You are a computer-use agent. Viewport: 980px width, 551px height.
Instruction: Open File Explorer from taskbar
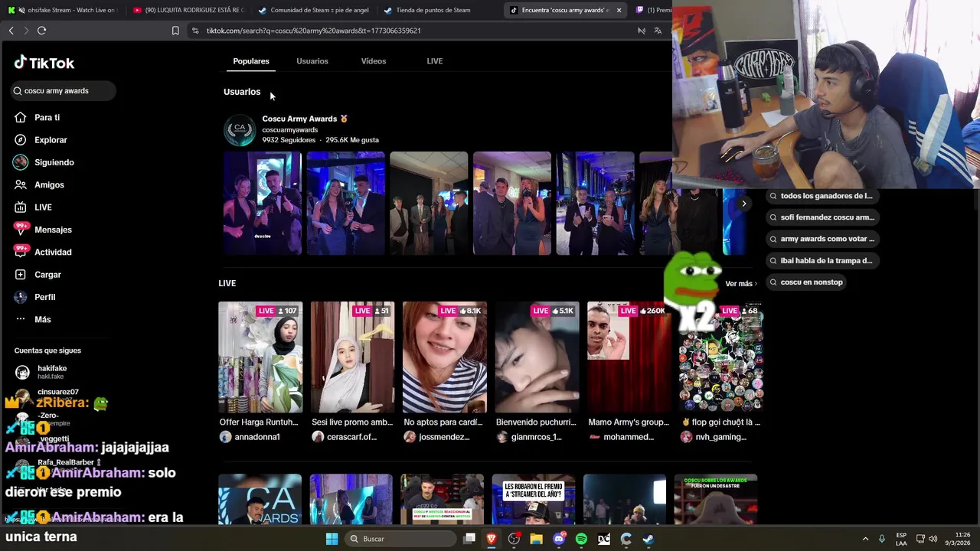(x=536, y=539)
